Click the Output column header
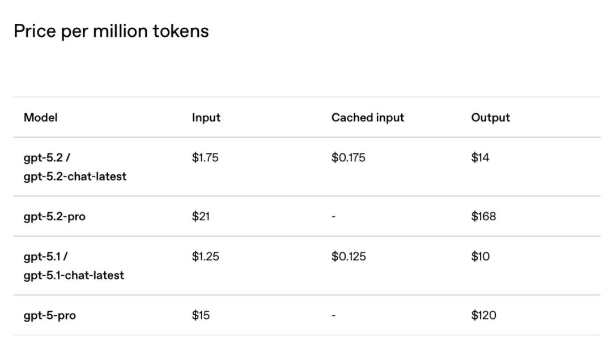The width and height of the screenshot is (612, 364). (490, 118)
